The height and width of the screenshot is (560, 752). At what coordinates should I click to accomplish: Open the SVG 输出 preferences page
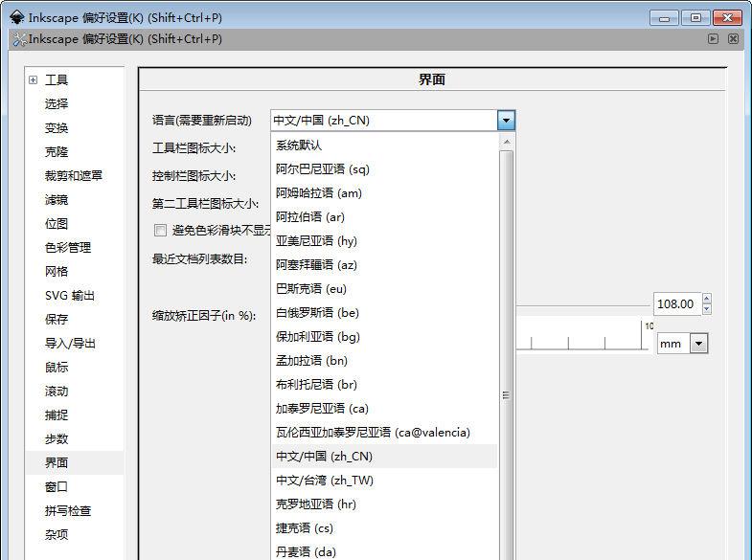click(x=70, y=296)
